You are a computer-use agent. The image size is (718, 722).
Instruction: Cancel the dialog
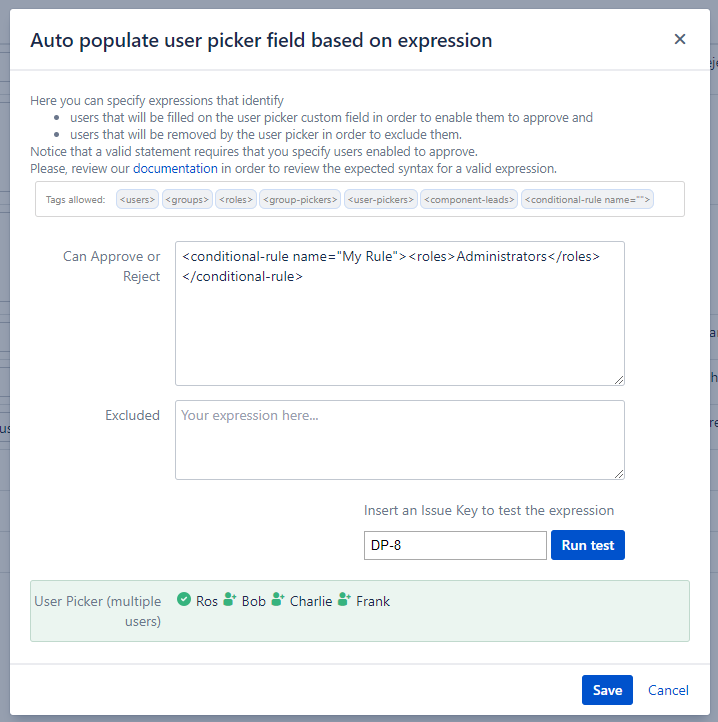tap(668, 690)
